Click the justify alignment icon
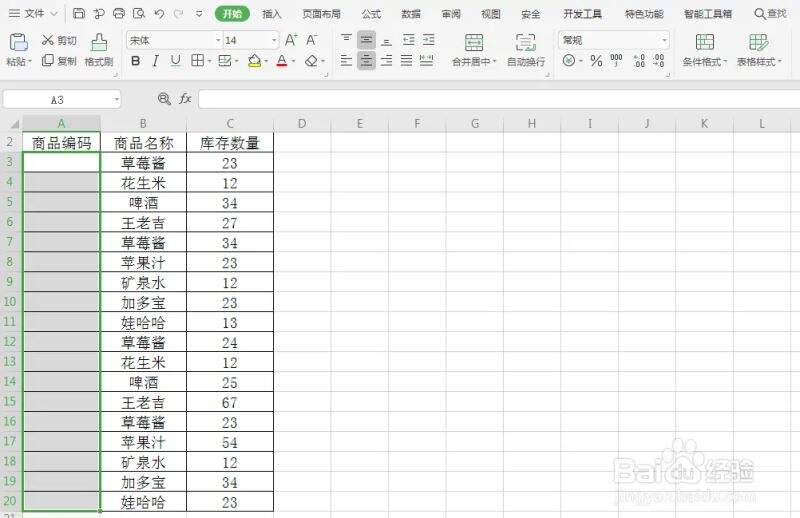The image size is (800, 518). 406,61
